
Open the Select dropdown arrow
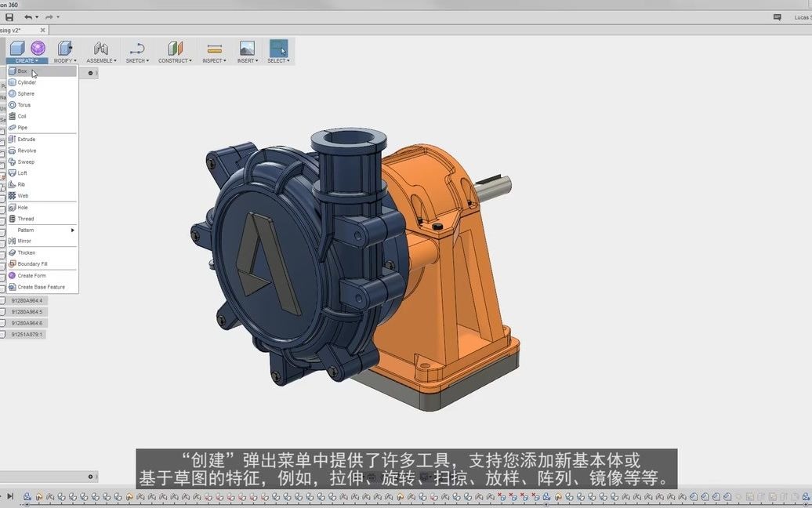pyautogui.click(x=288, y=60)
